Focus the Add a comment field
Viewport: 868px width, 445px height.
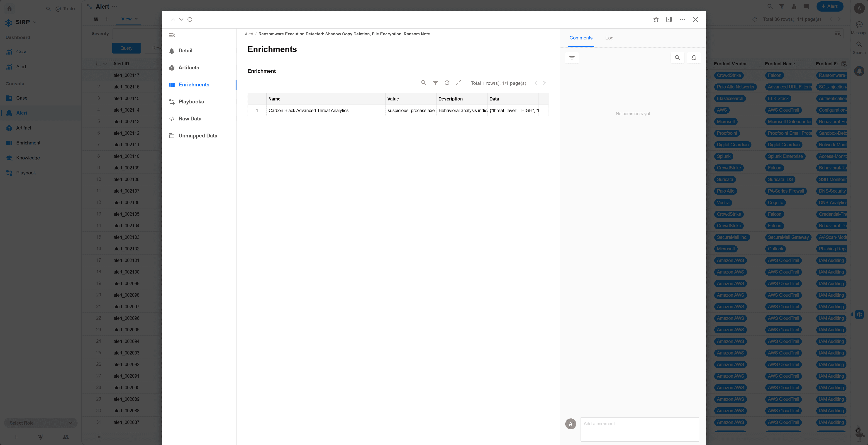639,430
